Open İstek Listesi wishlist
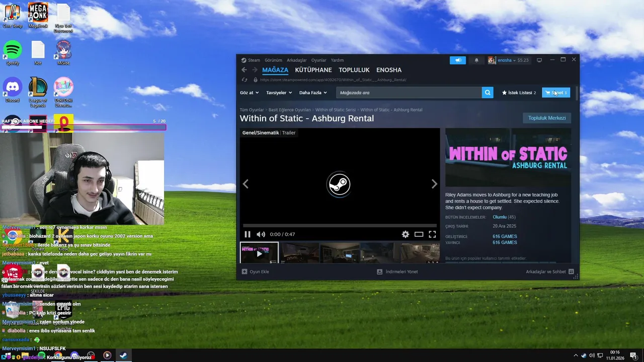Screen dimensions: 644x362 [519, 93]
